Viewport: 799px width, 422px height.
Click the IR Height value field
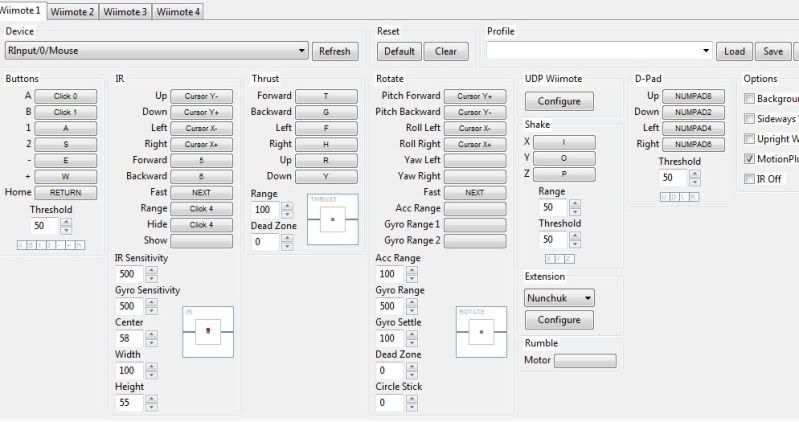pyautogui.click(x=130, y=403)
